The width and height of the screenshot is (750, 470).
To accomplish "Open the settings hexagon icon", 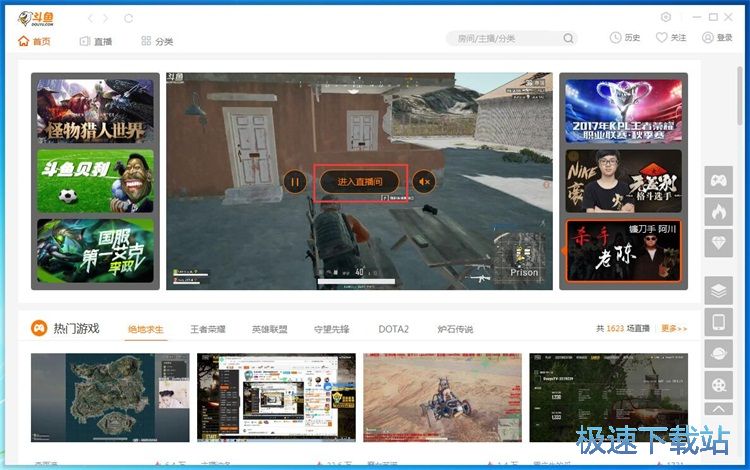I will (x=666, y=17).
